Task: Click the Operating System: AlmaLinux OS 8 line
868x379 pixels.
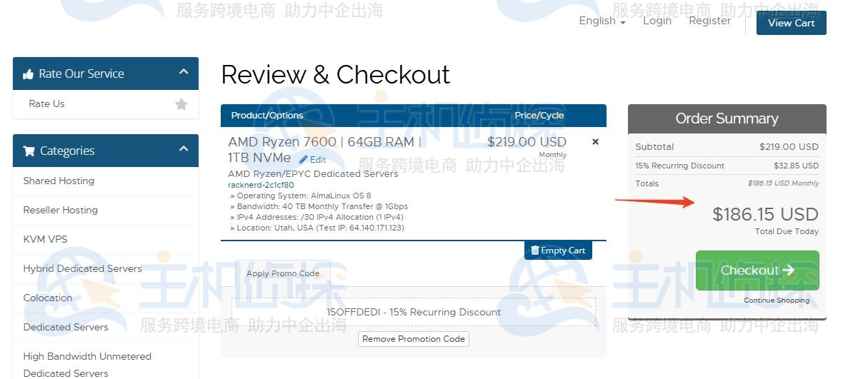Action: [301, 196]
